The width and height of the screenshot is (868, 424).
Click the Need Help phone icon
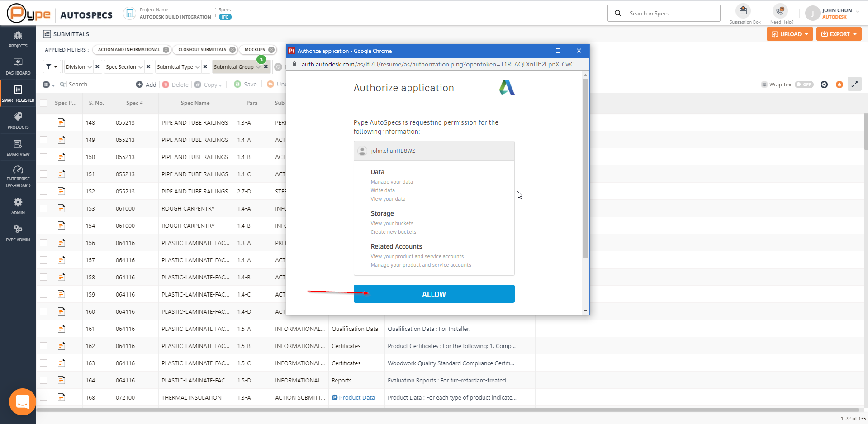tap(780, 11)
